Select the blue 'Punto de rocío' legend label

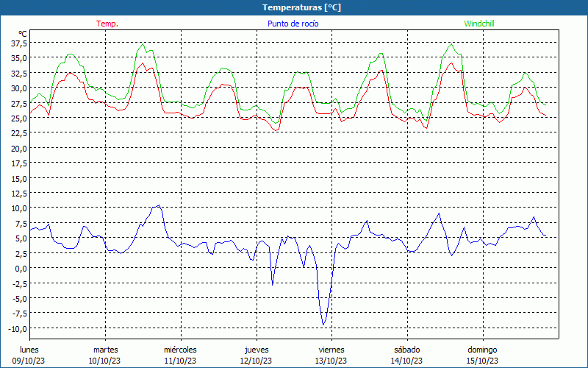tap(293, 24)
